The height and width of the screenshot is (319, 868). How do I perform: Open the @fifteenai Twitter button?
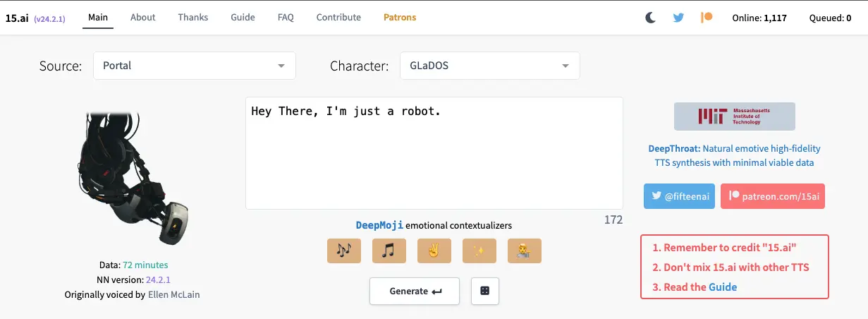point(680,195)
